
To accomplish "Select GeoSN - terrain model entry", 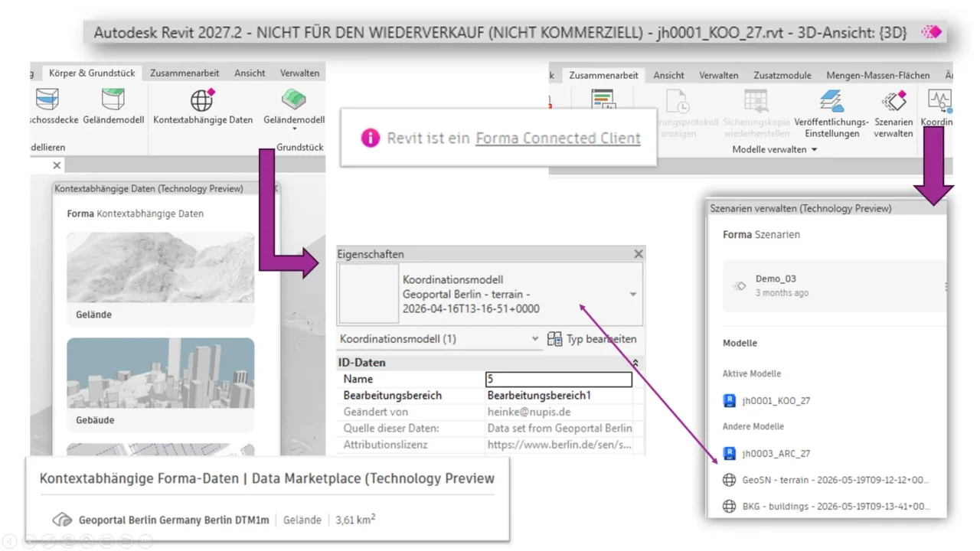I will pos(835,480).
